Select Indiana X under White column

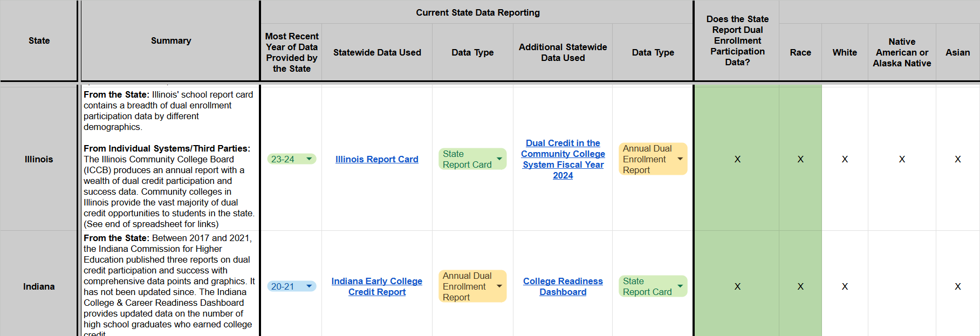(845, 286)
